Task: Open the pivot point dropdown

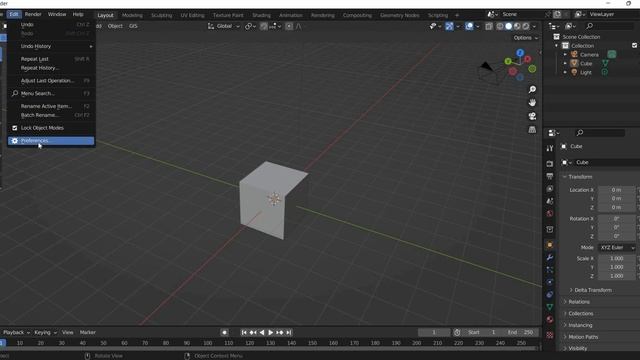Action: 250,26
